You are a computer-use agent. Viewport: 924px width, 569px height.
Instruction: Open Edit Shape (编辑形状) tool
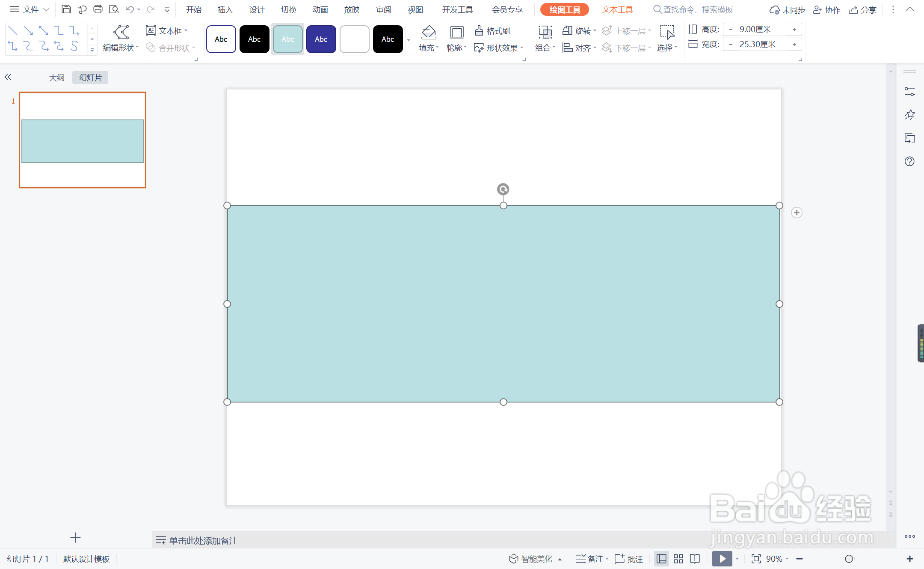click(121, 39)
